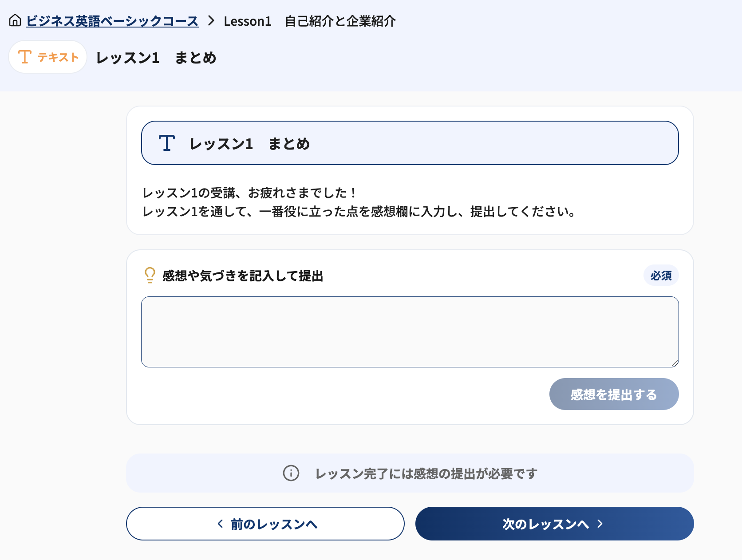The image size is (742, 560).
Task: Open the ビジネス英語ベーシックコース link
Action: click(x=112, y=21)
